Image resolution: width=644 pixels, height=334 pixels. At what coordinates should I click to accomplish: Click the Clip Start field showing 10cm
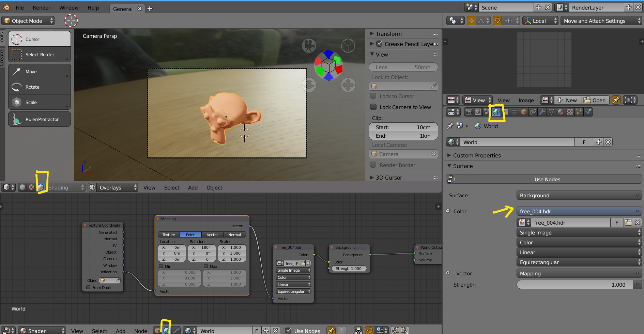pyautogui.click(x=403, y=127)
